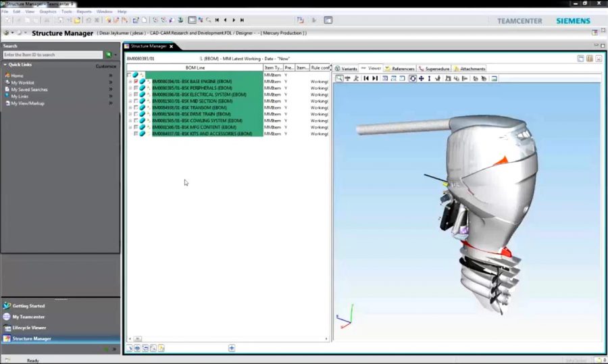608x364 pixels.
Task: Click the first-step playback arrow in main toolbar
Action: point(217,20)
